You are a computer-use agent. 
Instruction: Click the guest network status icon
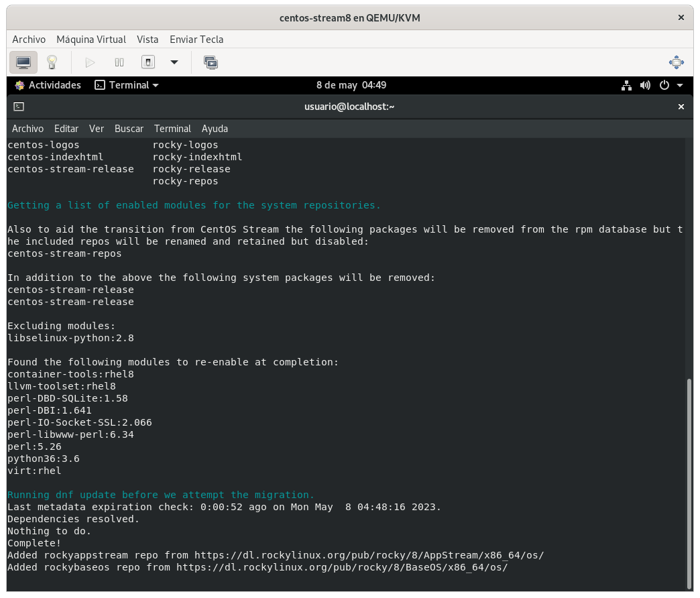(626, 85)
